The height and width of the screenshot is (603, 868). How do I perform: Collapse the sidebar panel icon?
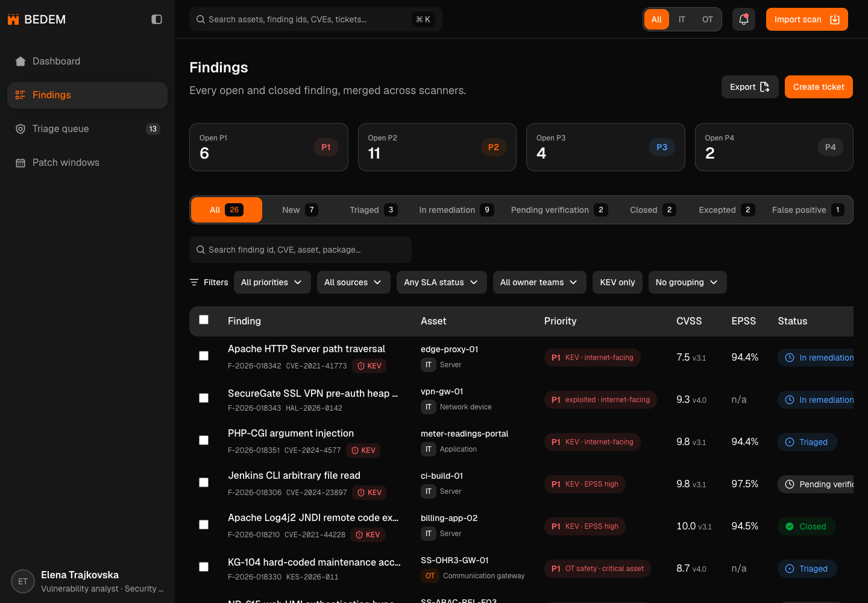point(157,19)
